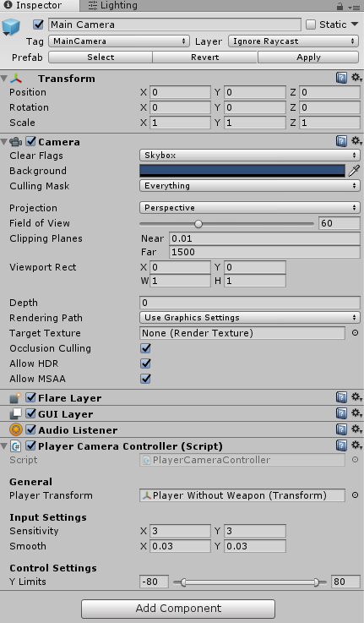
Task: Uncheck Occlusion Culling
Action: (x=145, y=348)
